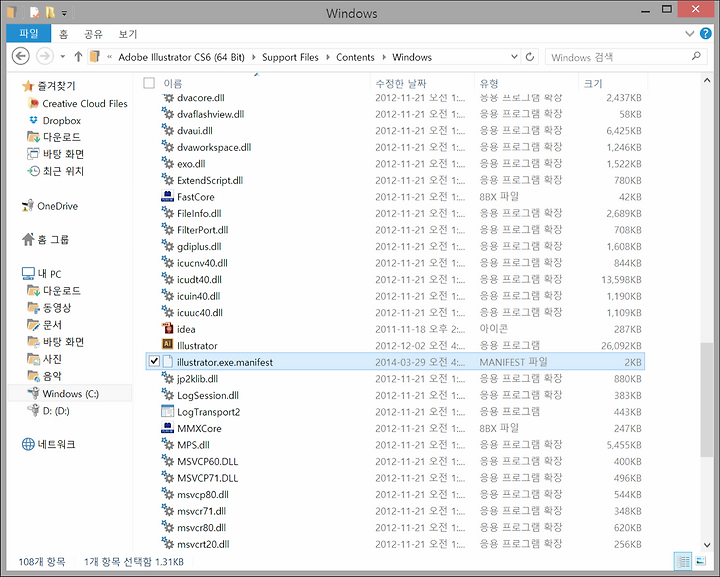Click the dvaui.dll gear icon
Screen dimensions: 720x577
coord(168,130)
